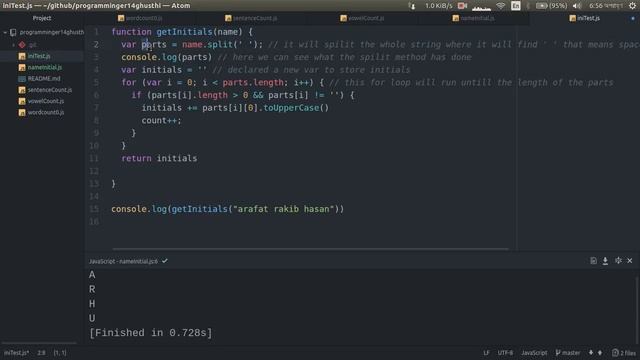Click the '[Finished in 0.728s]' output line
Image resolution: width=640 pixels, height=360 pixels.
tap(151, 333)
